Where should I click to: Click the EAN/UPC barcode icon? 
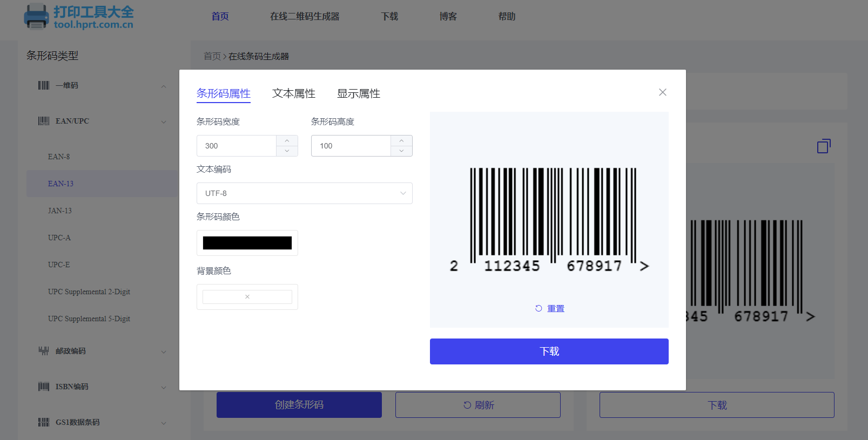(x=44, y=121)
